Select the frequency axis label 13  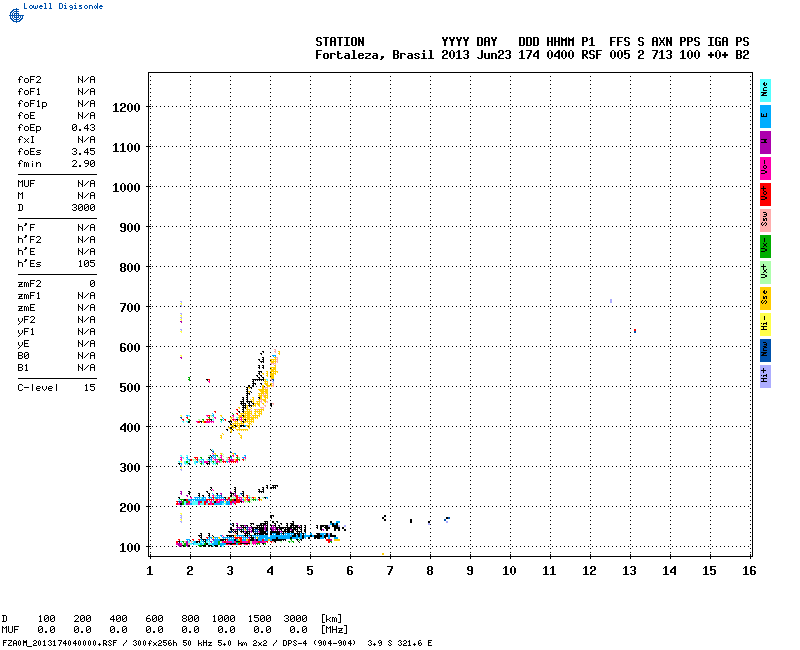click(x=629, y=571)
